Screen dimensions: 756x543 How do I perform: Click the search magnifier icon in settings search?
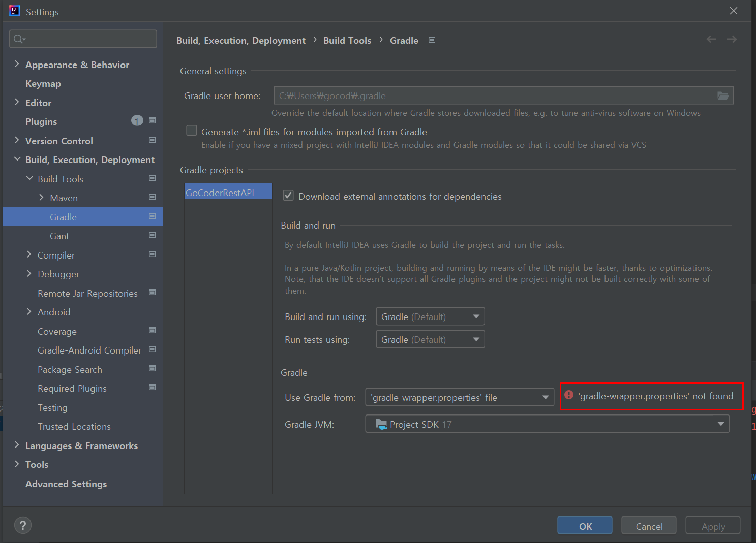click(x=19, y=39)
